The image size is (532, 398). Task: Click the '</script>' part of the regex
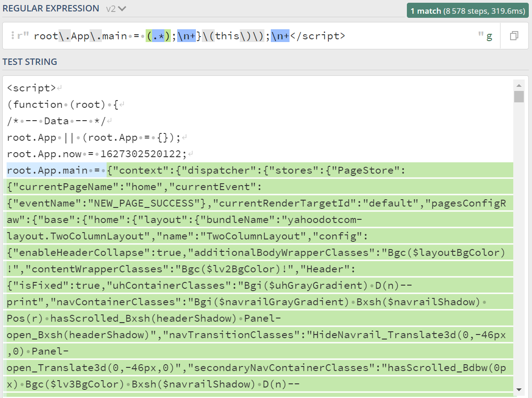317,36
